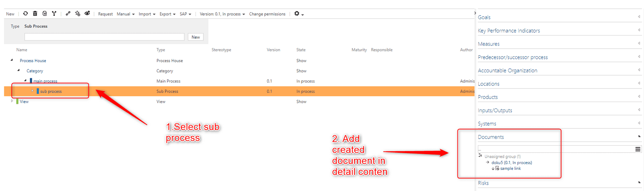Collapse the Process House tree node
The width and height of the screenshot is (644, 191).
12,60
